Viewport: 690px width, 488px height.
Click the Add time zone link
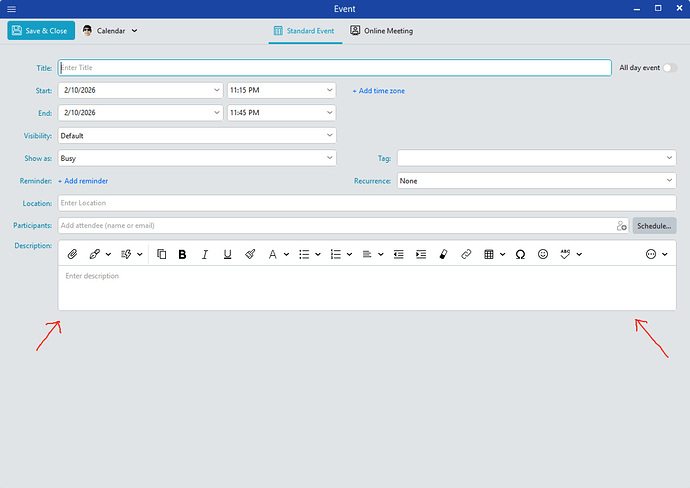tap(378, 91)
